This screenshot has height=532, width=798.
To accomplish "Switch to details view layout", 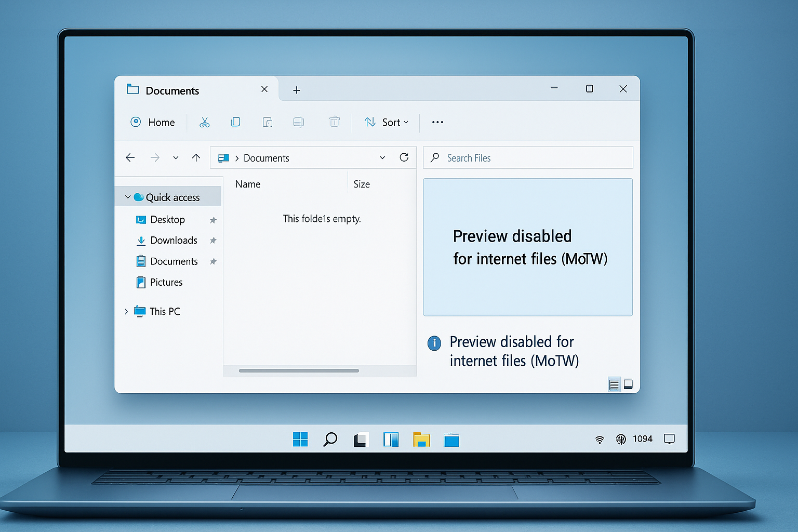I will [x=614, y=384].
